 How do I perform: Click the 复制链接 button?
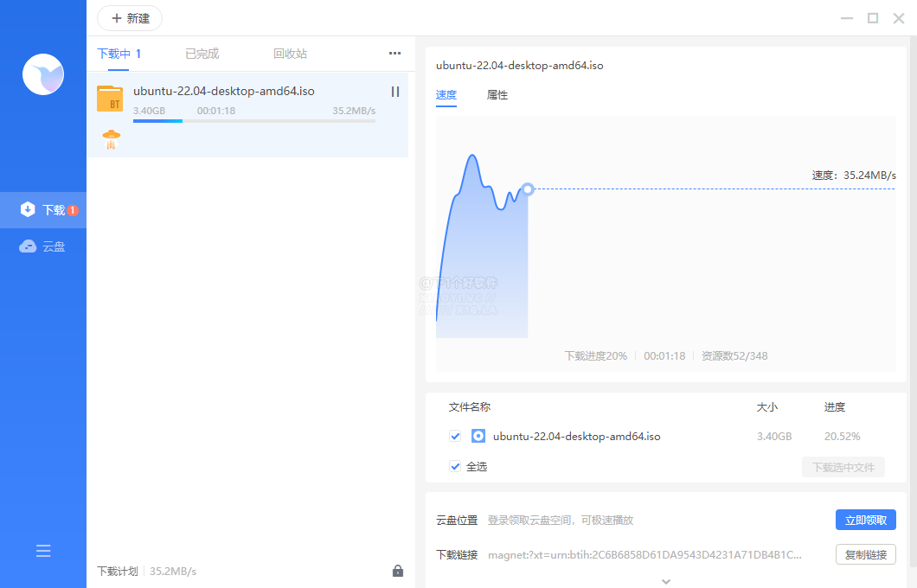(866, 554)
